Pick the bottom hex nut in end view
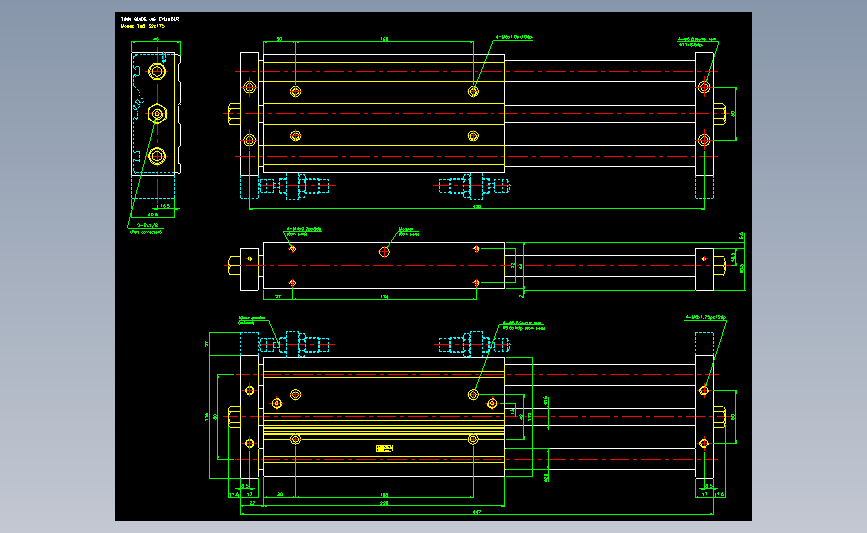This screenshot has width=867, height=533. pyautogui.click(x=157, y=156)
